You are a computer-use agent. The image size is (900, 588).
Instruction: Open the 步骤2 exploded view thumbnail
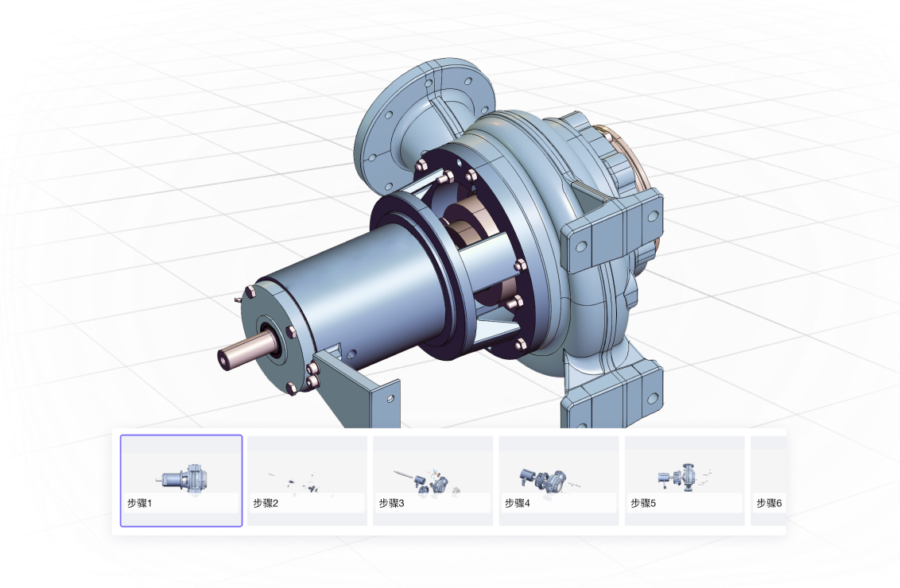(307, 481)
